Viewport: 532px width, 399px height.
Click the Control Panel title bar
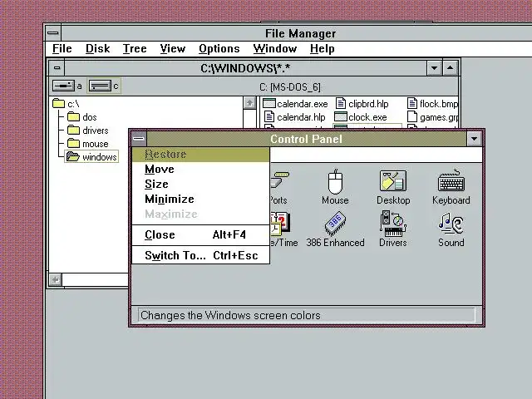[307, 139]
